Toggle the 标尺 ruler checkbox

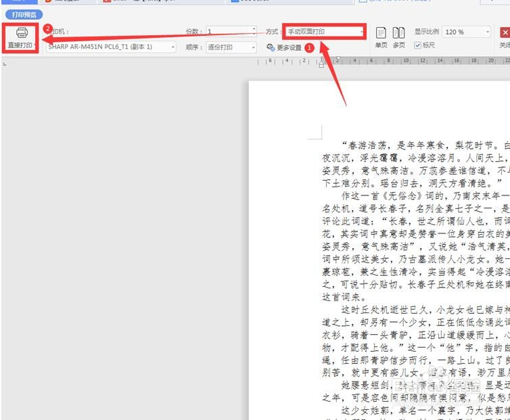pyautogui.click(x=417, y=45)
